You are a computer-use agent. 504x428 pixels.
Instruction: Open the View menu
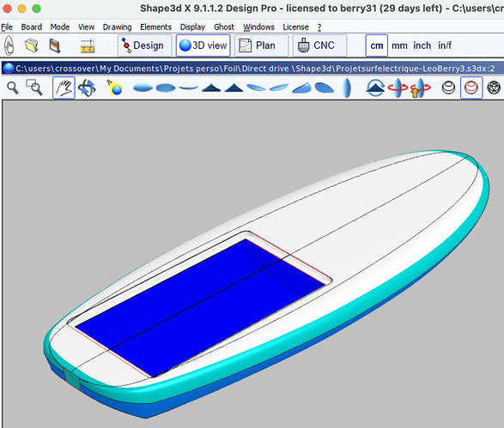(86, 27)
